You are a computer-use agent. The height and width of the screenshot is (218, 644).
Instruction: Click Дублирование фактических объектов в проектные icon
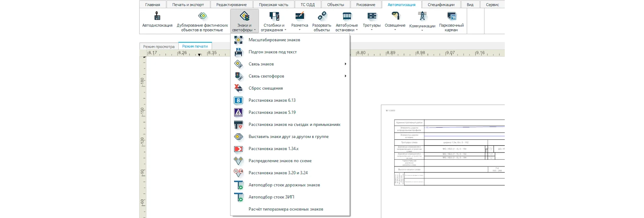[202, 16]
